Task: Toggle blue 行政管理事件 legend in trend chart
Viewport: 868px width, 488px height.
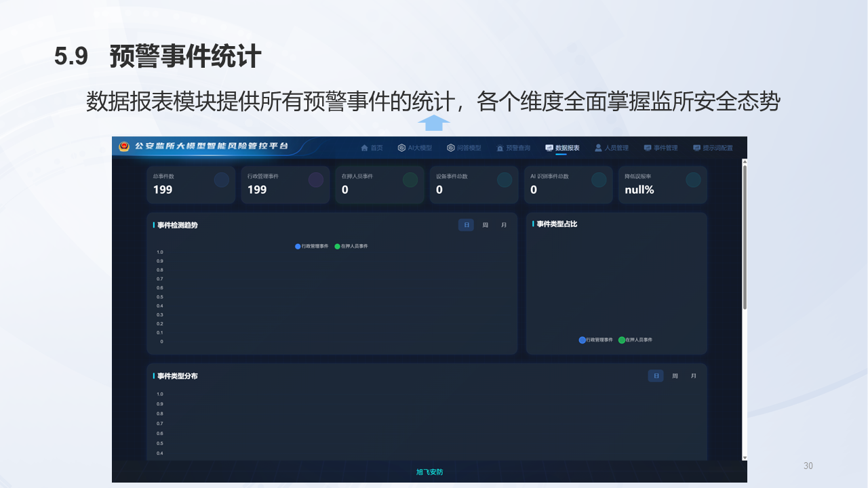Action: coord(312,246)
